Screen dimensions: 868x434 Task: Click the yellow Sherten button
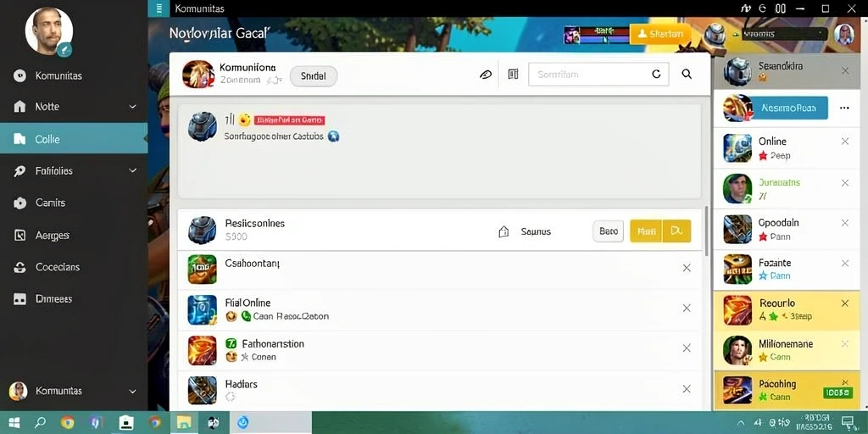659,34
